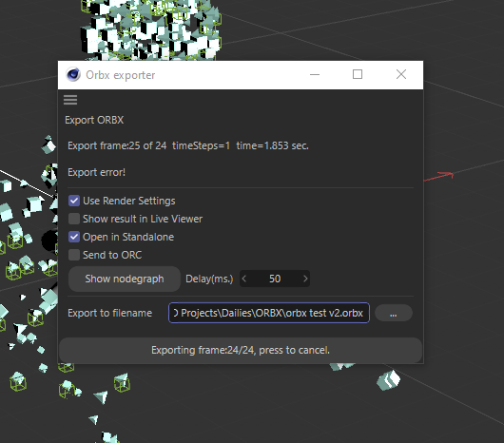The height and width of the screenshot is (443, 504).
Task: Browse for export file with ... button
Action: click(394, 313)
